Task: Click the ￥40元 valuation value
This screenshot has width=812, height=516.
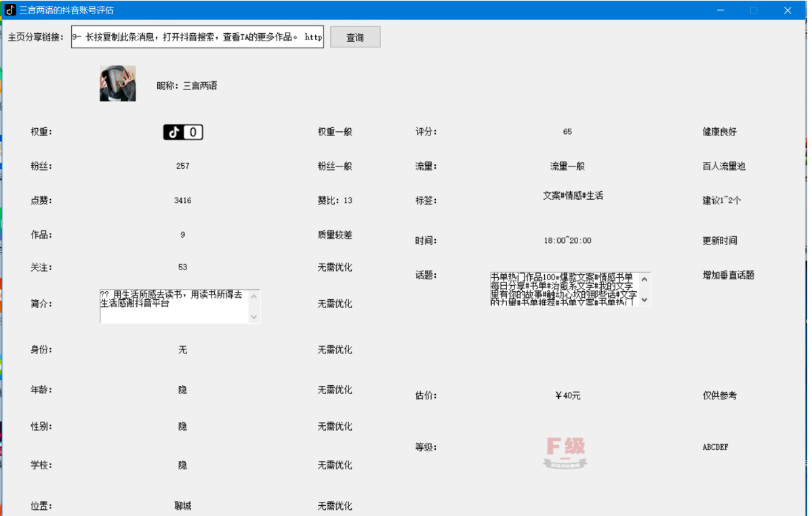Action: (567, 395)
